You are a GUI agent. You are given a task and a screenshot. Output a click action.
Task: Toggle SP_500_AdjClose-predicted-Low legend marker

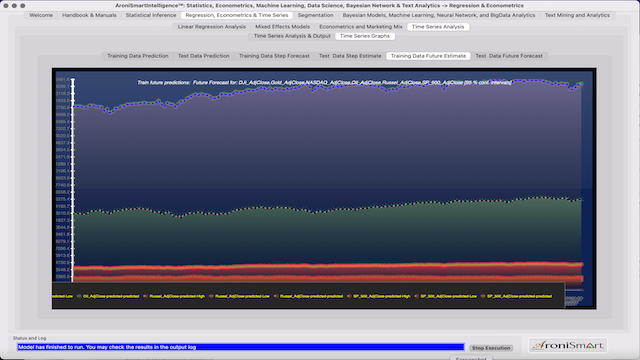pos(416,296)
